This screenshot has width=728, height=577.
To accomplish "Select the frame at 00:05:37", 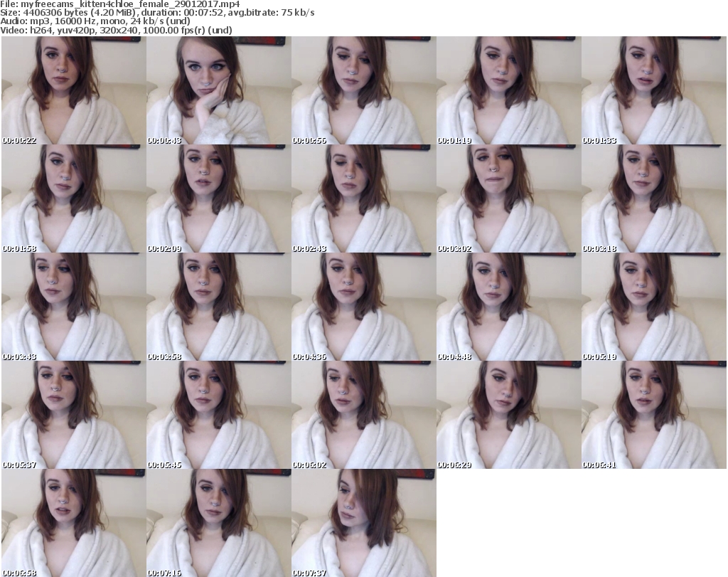I will [73, 415].
